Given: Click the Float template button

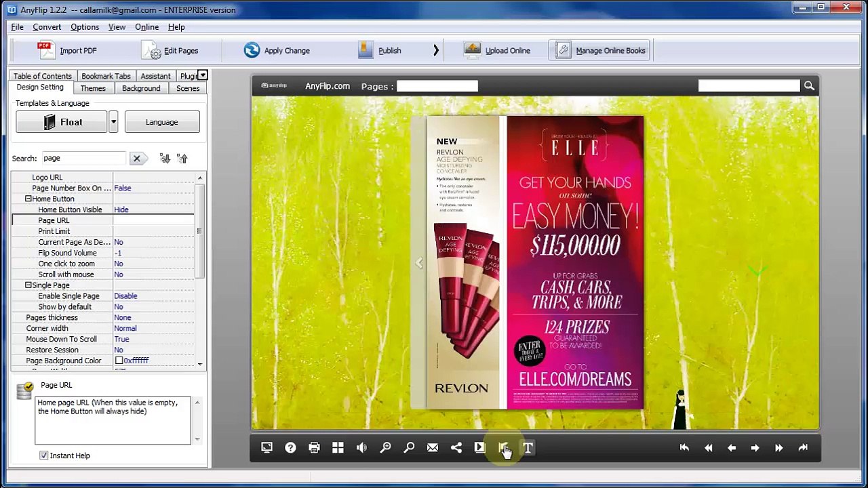Looking at the screenshot, I should [x=62, y=122].
